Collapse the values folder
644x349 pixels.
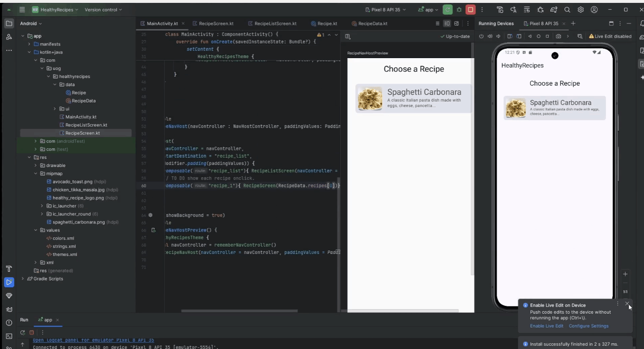36,230
